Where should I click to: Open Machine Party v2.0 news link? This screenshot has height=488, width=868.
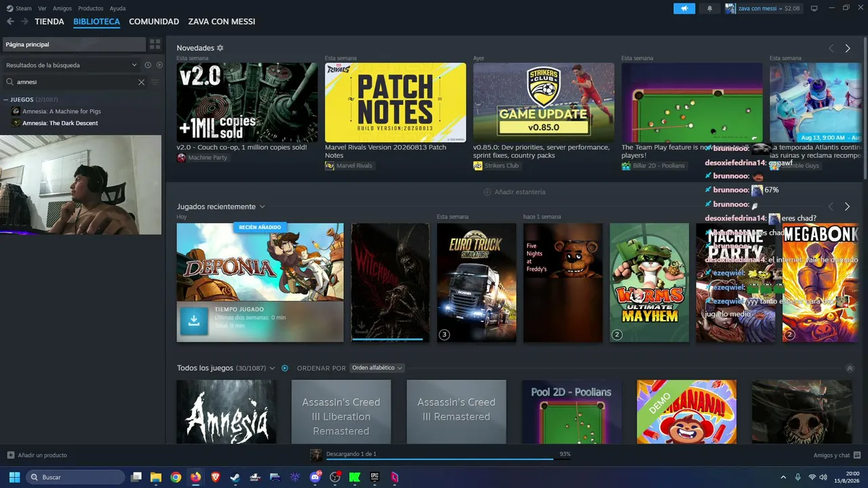(x=247, y=102)
